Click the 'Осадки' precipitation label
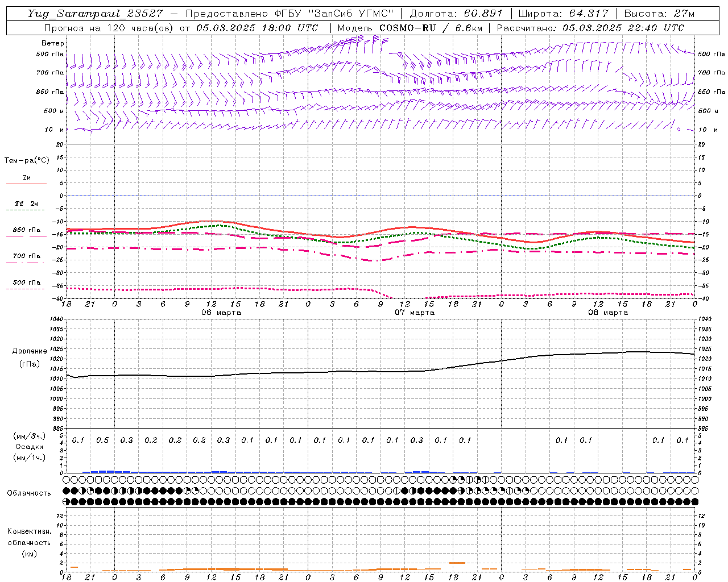This screenshot has height=582, width=728. 30,447
